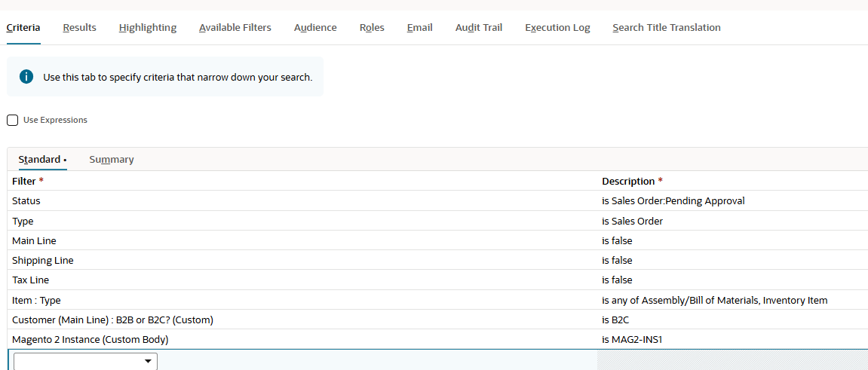Screen dimensions: 868x370
Task: Select the Standard subtab
Action: click(x=43, y=159)
